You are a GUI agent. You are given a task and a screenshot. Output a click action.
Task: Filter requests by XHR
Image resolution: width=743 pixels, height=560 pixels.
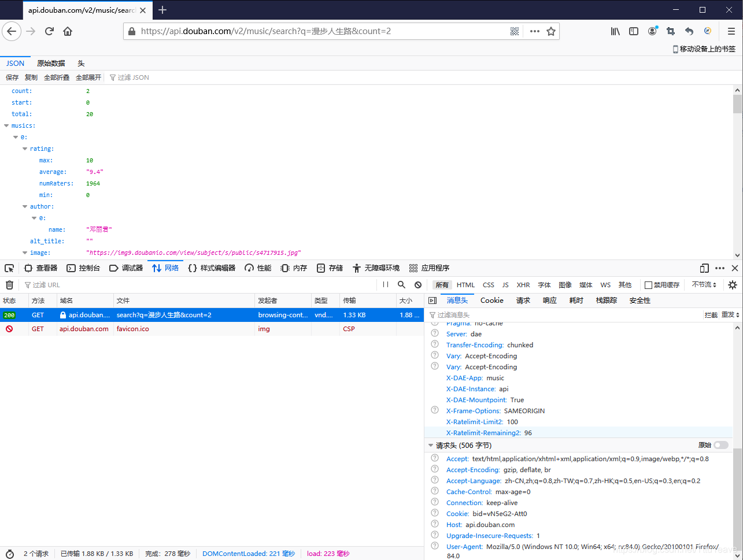(x=523, y=285)
